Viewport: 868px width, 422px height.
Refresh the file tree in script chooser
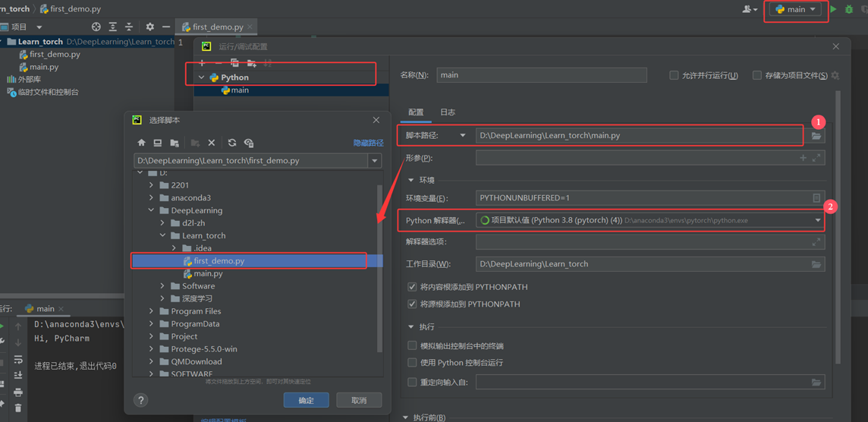[x=232, y=143]
